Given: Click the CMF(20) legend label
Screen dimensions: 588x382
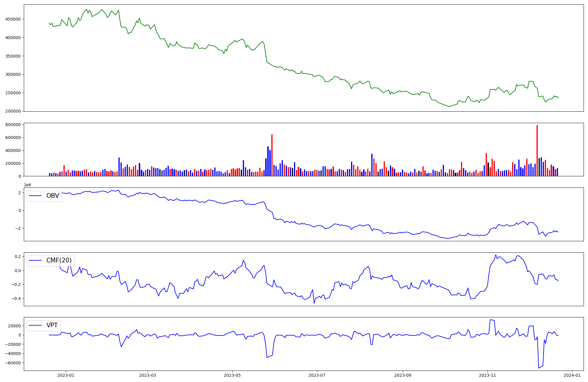Looking at the screenshot, I should click(x=59, y=261).
